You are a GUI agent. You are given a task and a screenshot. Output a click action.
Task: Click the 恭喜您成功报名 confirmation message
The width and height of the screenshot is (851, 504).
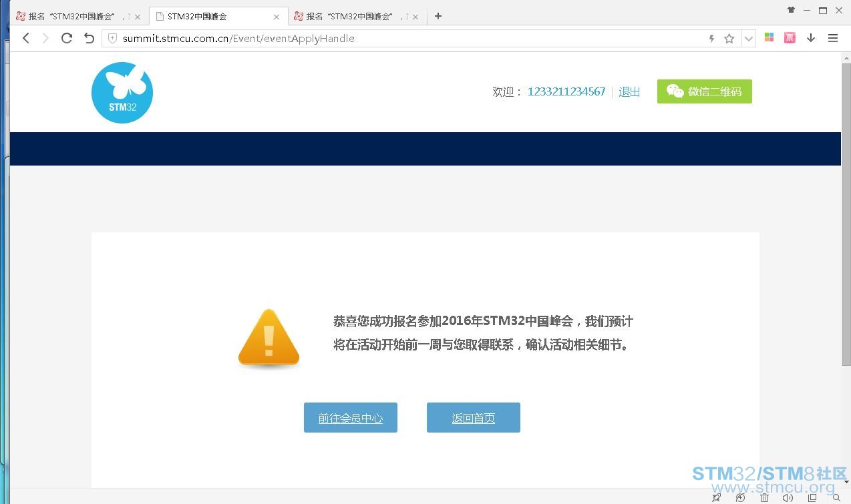pos(483,333)
